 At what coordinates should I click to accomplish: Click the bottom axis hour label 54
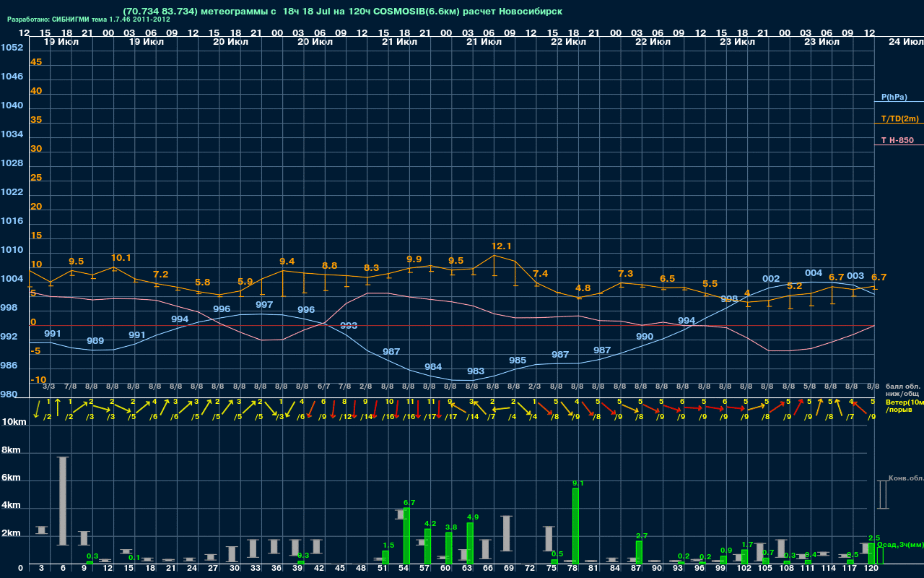[x=404, y=569]
